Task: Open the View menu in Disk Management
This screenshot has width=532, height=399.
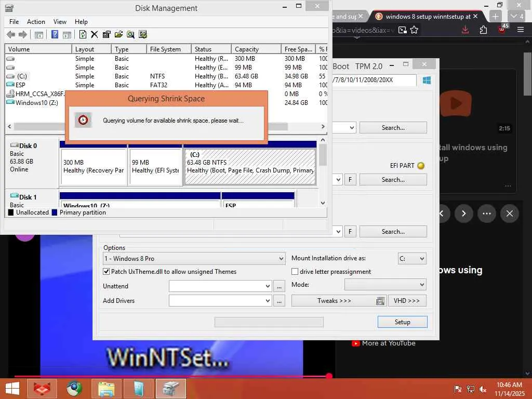Action: tap(60, 22)
